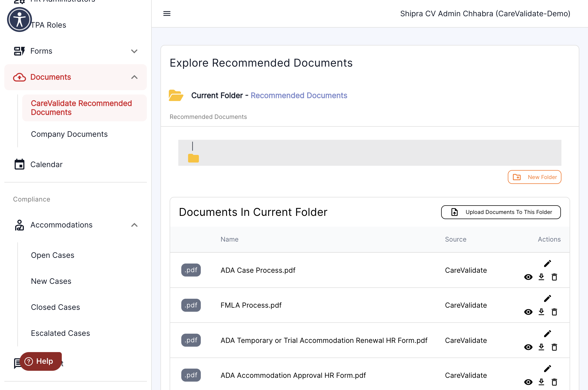This screenshot has height=390, width=588.
Task: Collapse the Accommodations menu chevron
Action: [134, 225]
